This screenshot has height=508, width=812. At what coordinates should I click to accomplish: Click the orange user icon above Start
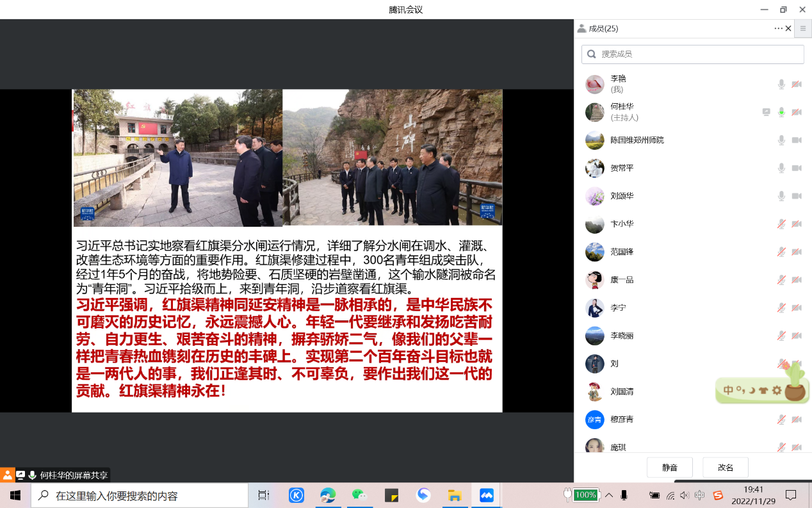pyautogui.click(x=7, y=475)
